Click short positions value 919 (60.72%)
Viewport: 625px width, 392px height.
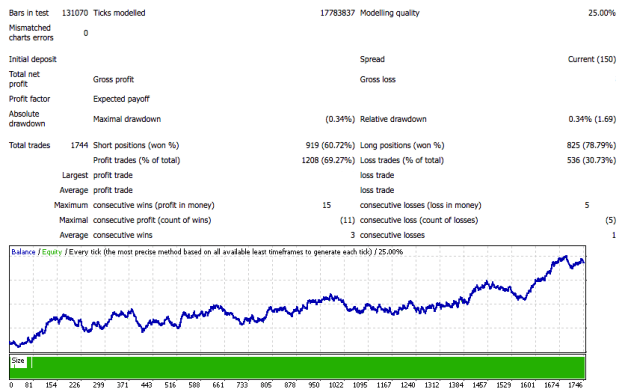tap(330, 146)
